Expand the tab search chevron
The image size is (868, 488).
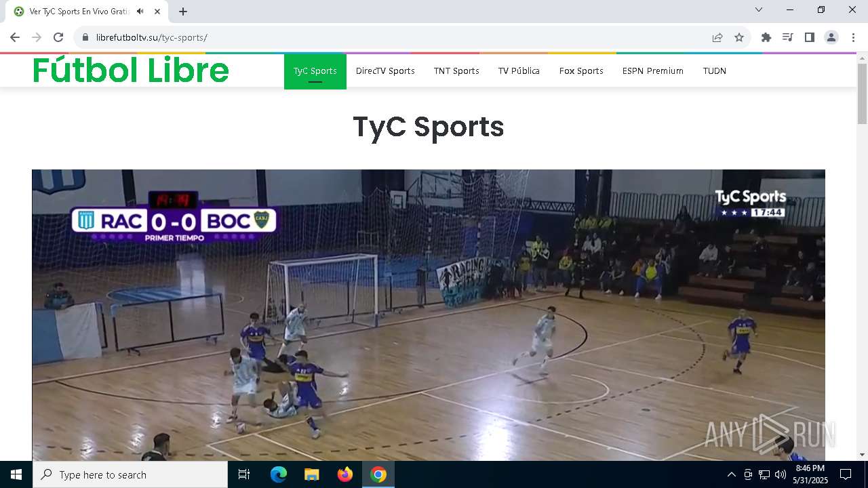point(759,9)
